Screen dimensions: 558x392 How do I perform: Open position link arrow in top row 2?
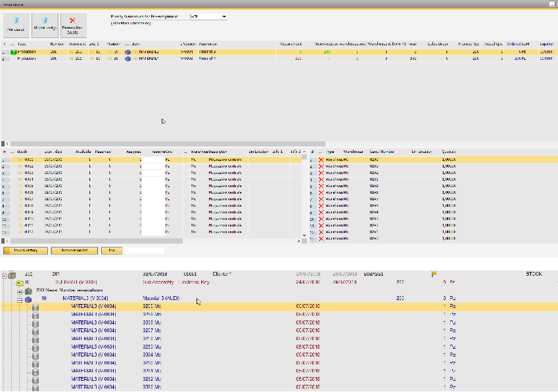(x=110, y=58)
